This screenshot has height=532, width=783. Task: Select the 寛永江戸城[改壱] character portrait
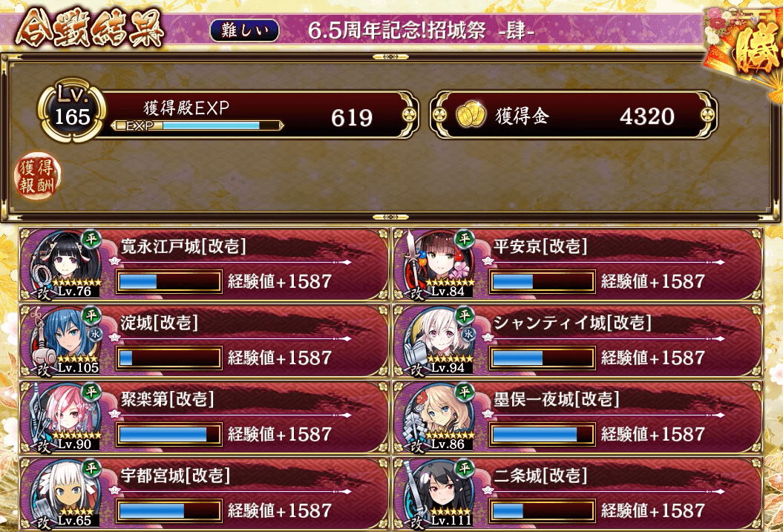tap(65, 263)
